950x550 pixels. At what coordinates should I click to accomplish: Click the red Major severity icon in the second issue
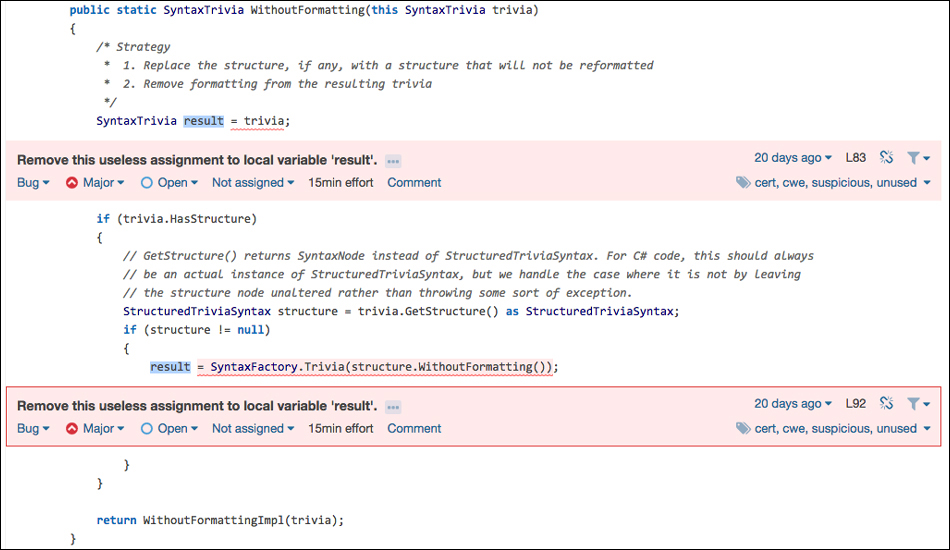click(x=72, y=428)
